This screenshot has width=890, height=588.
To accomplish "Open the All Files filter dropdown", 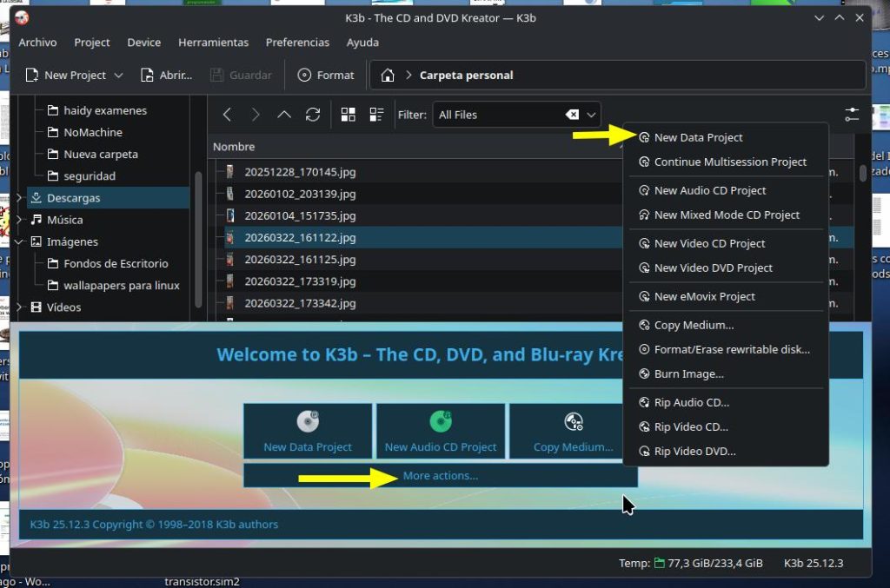I will [x=591, y=115].
